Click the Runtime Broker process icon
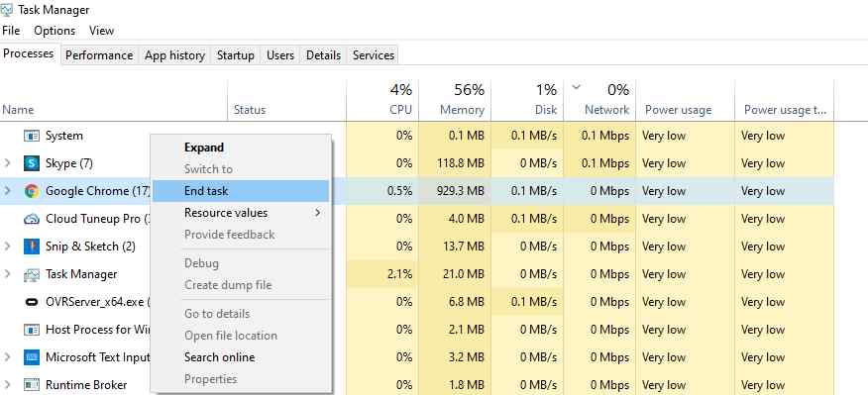Viewport: 868px width, 395px height. (x=32, y=384)
